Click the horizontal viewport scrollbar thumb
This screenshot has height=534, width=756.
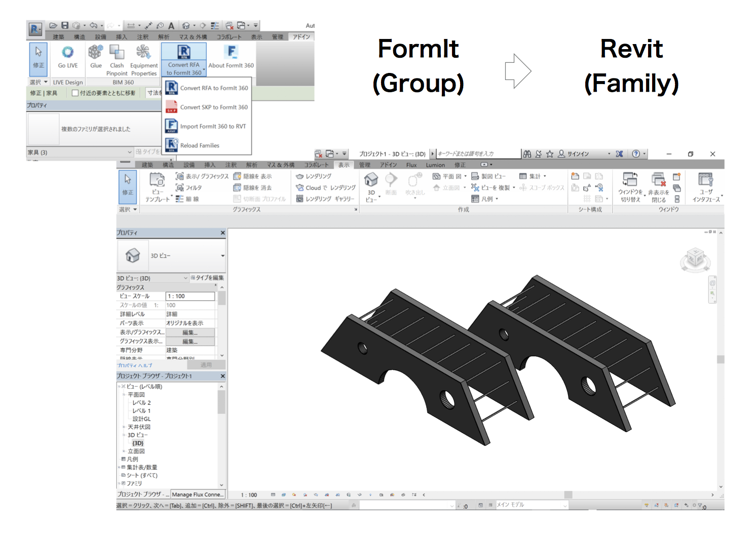click(x=568, y=495)
